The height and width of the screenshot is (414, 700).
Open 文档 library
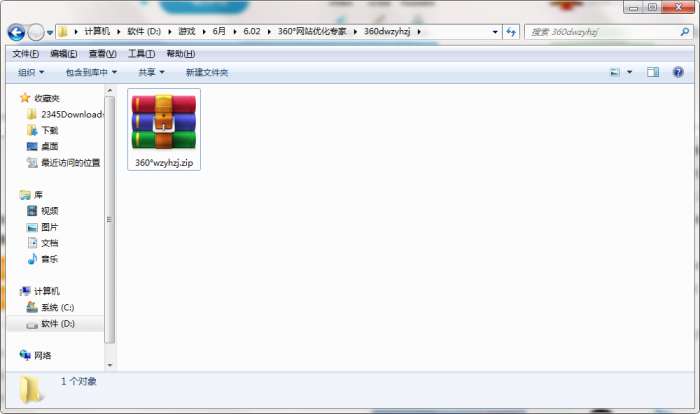point(50,243)
